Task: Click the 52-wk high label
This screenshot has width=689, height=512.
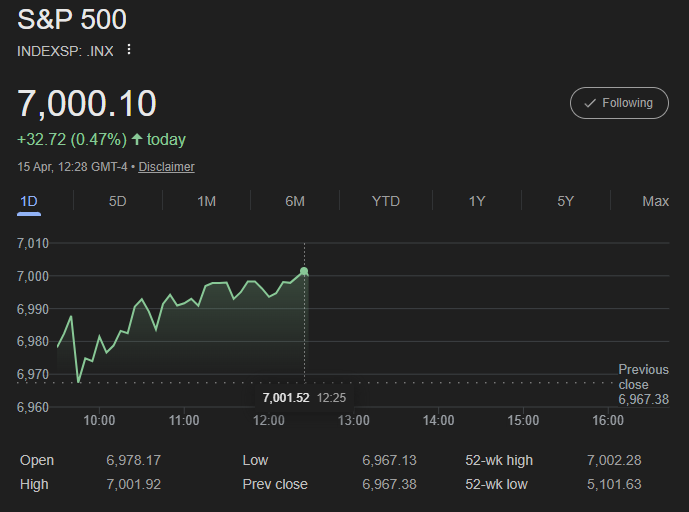Action: coord(499,460)
